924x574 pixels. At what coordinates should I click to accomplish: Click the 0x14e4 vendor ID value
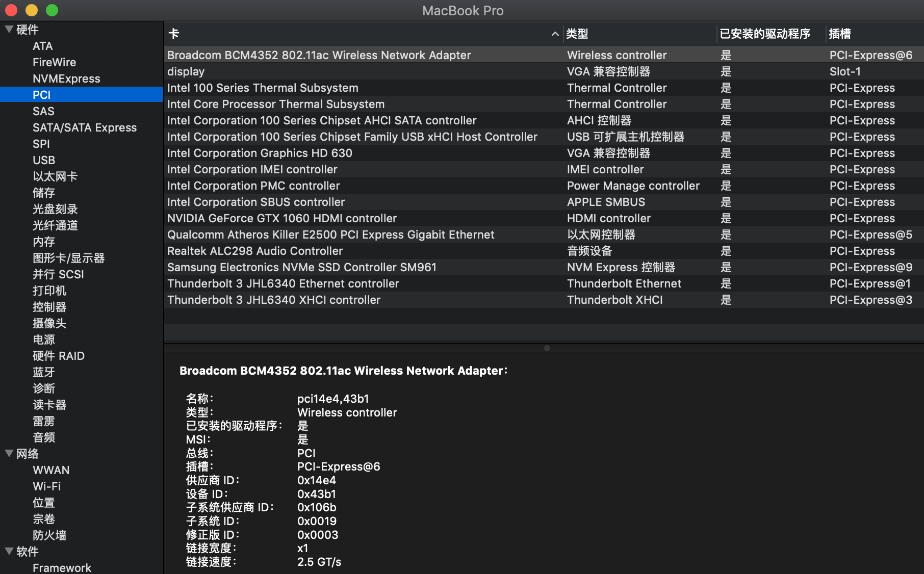317,480
